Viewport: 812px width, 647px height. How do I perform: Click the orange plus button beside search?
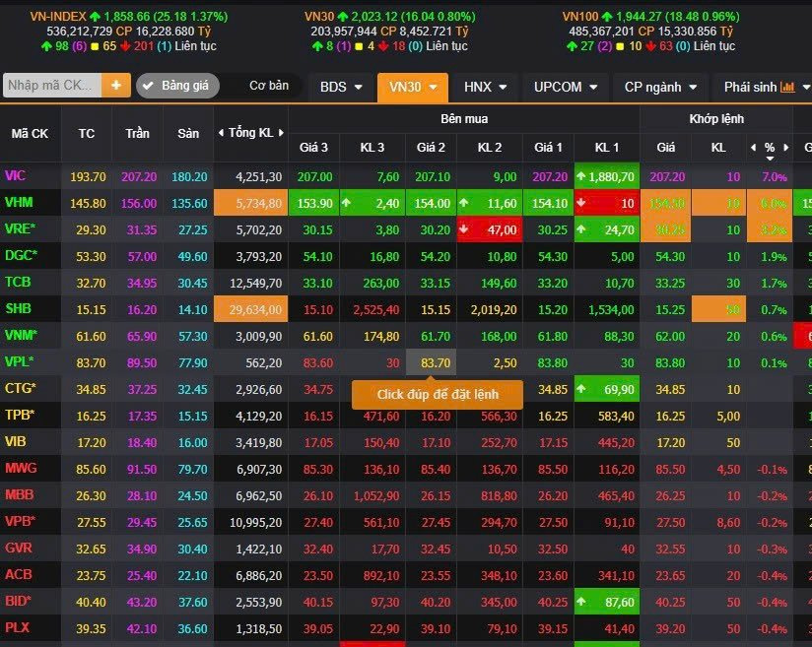[x=115, y=86]
